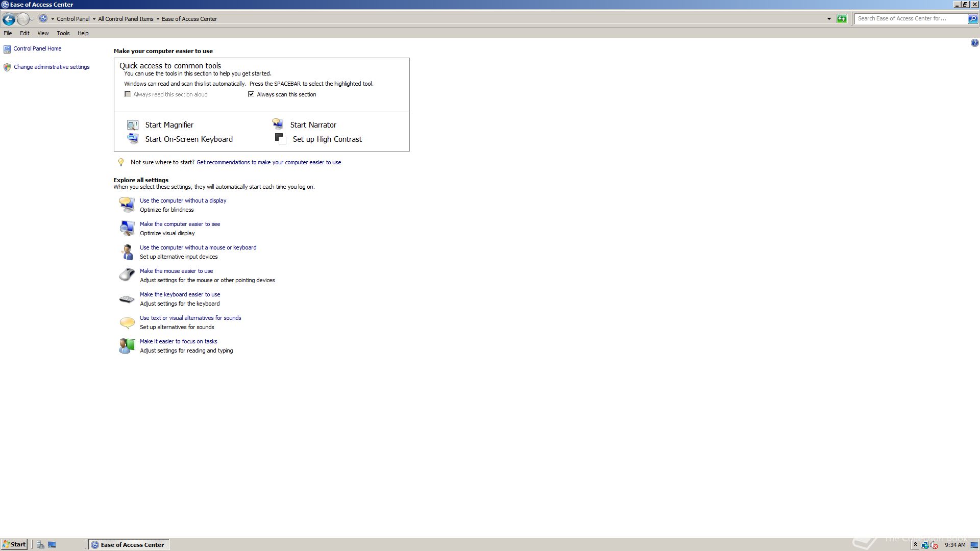
Task: Click the person icon for alternative input
Action: tap(127, 252)
